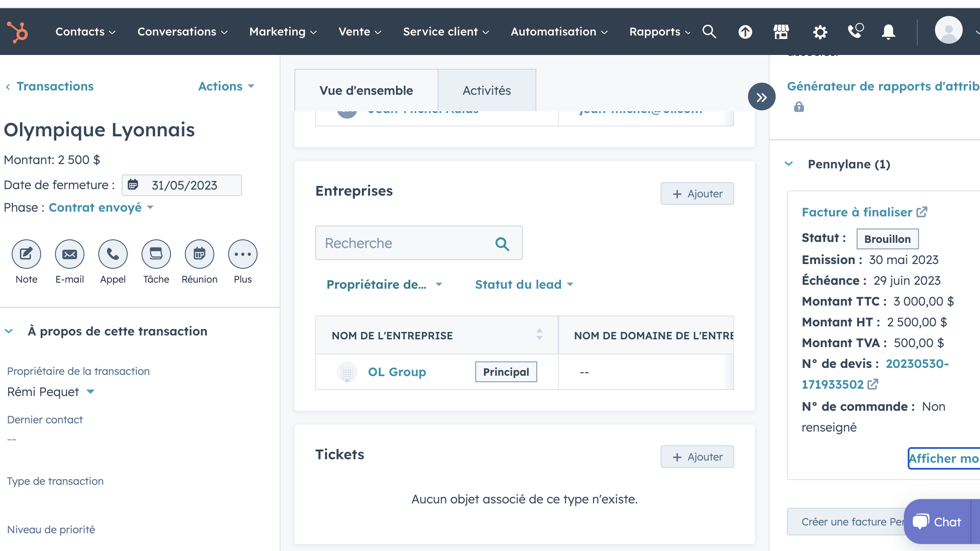Open the marketplace icon in top bar
The image size is (980, 551).
pos(781,32)
